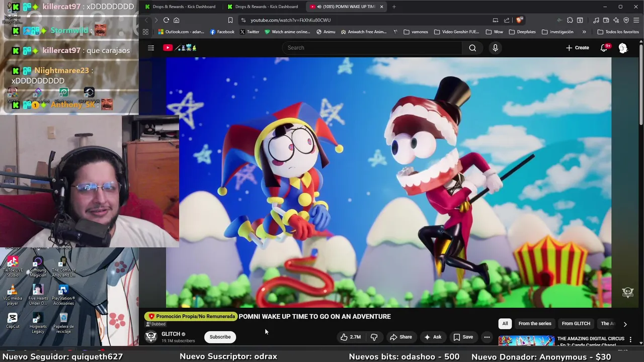This screenshot has height=362, width=644.
Task: Open Twitter bookmark
Action: point(250,32)
